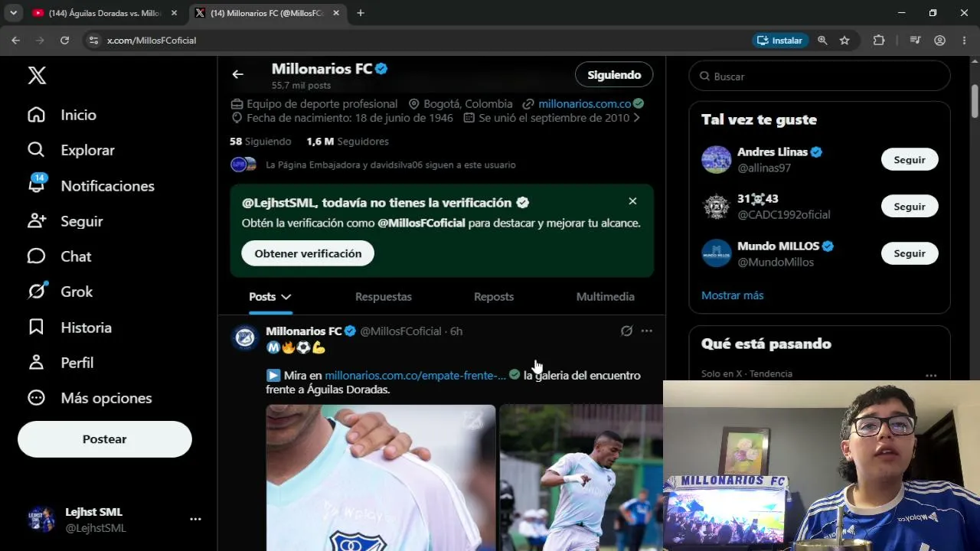Open more options for the Tendencia item
The image size is (980, 551).
[x=931, y=375]
